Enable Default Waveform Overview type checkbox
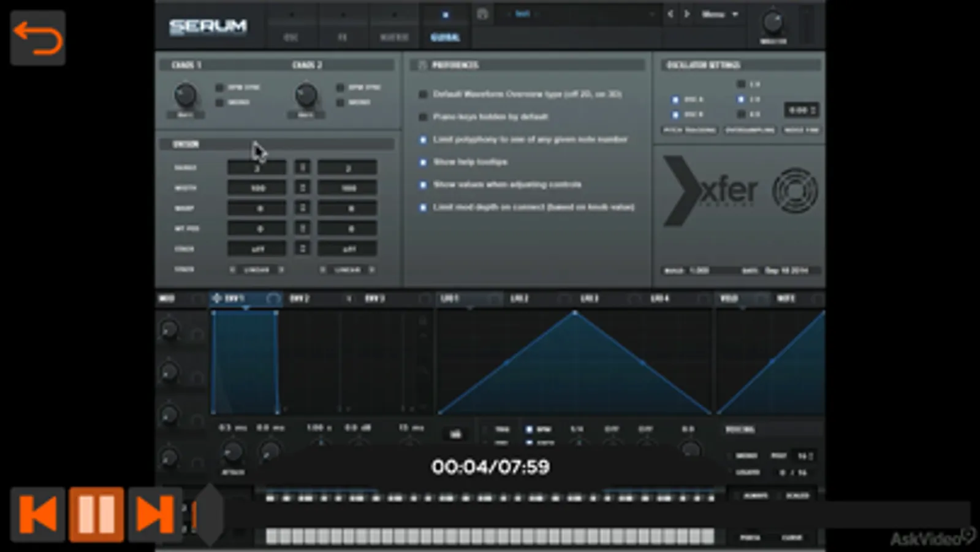 pyautogui.click(x=423, y=94)
